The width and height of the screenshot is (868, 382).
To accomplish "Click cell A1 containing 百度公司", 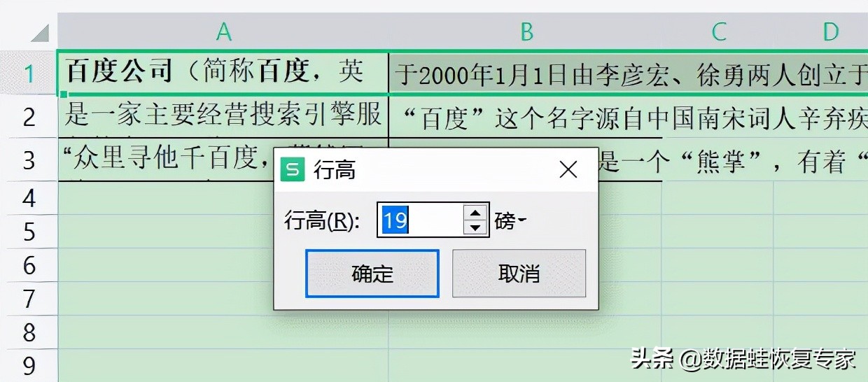I will pyautogui.click(x=223, y=72).
